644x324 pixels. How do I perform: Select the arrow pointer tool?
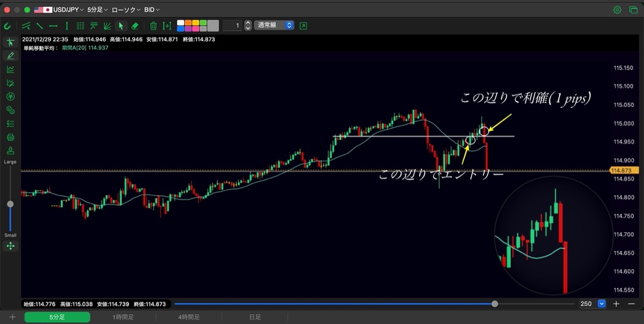click(121, 25)
